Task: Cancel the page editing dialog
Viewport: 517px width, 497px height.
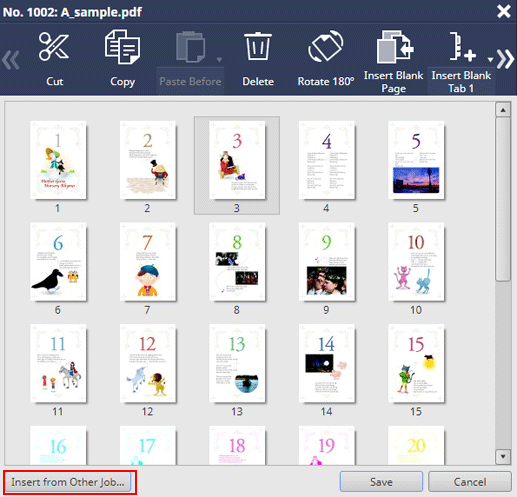Action: 470,482
